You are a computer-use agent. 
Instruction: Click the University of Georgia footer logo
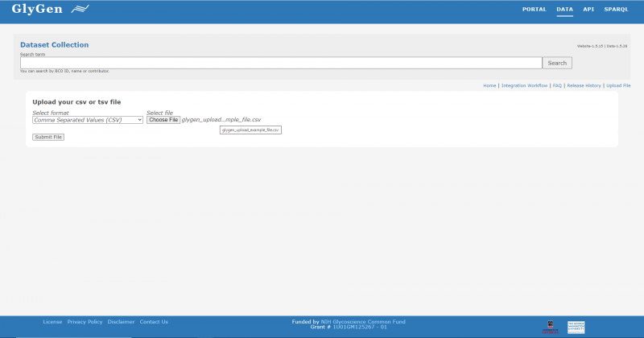pyautogui.click(x=551, y=326)
